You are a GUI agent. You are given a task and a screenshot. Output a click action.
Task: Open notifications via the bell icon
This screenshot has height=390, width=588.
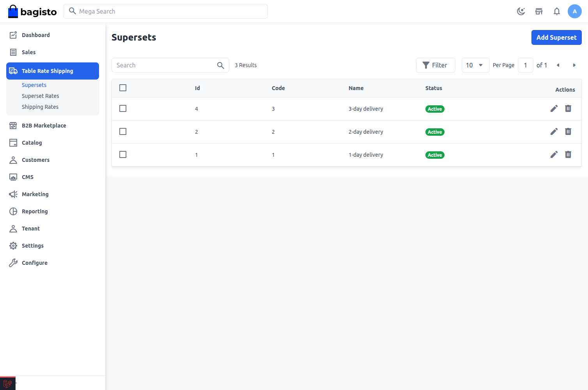tap(557, 11)
